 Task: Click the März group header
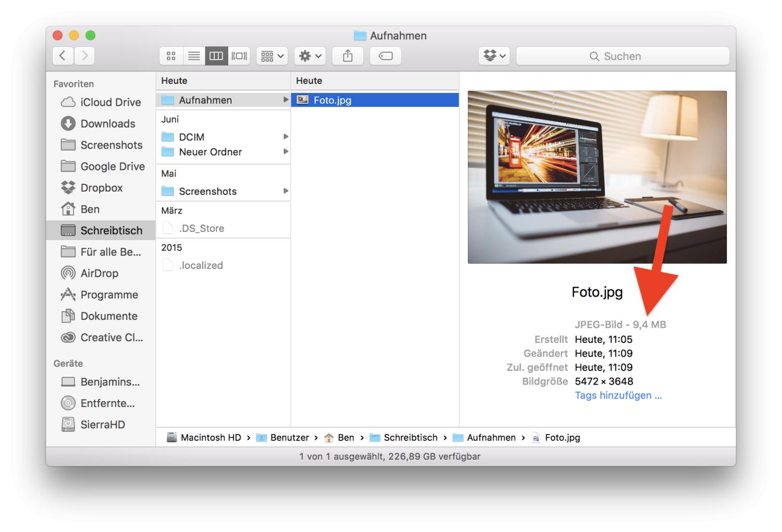pyautogui.click(x=172, y=211)
